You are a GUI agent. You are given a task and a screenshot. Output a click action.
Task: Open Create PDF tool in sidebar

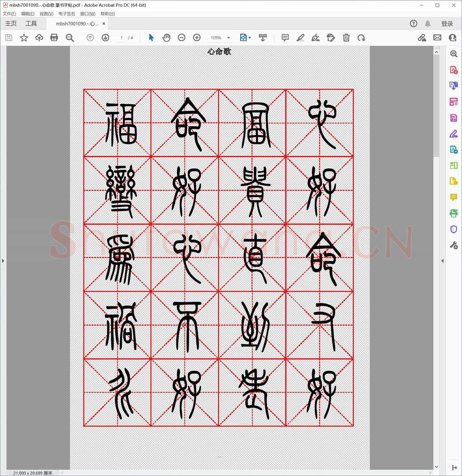coord(453,70)
